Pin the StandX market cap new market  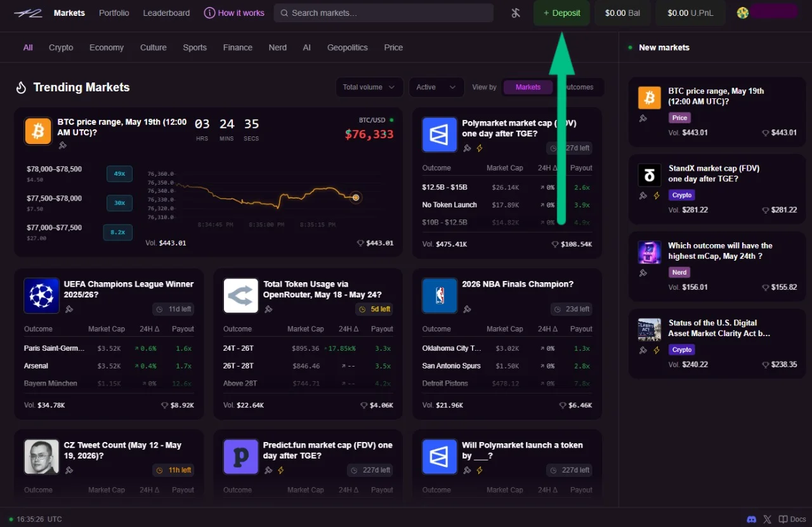point(643,195)
